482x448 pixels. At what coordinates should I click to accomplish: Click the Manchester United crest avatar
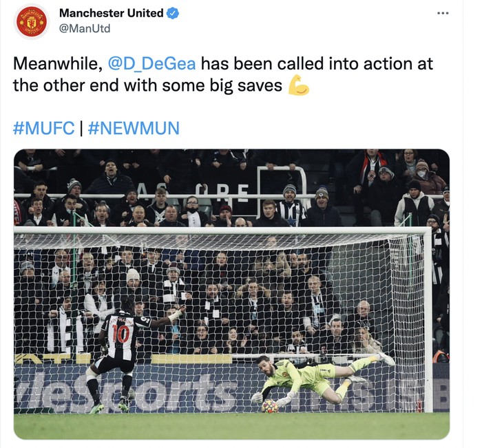(x=31, y=21)
